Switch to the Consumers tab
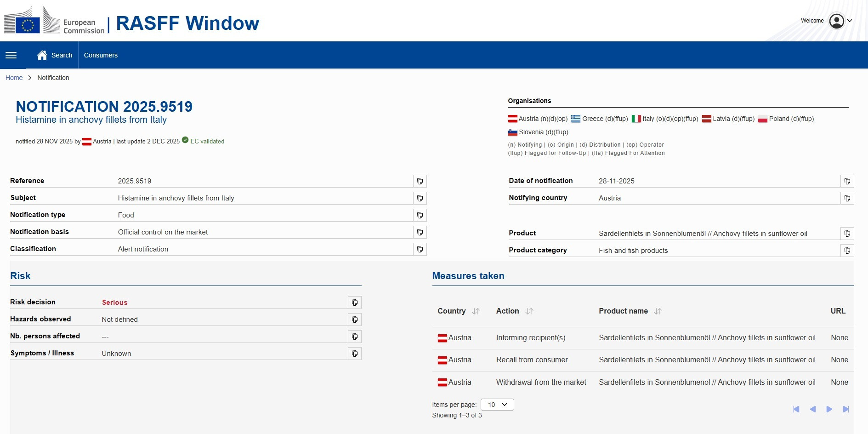868x434 pixels. pos(101,55)
